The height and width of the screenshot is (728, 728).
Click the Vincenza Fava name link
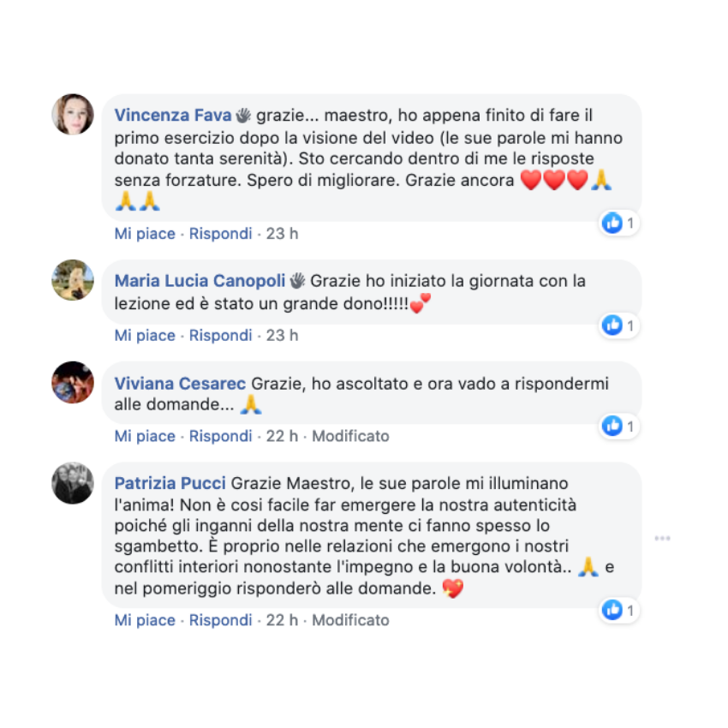(x=173, y=115)
